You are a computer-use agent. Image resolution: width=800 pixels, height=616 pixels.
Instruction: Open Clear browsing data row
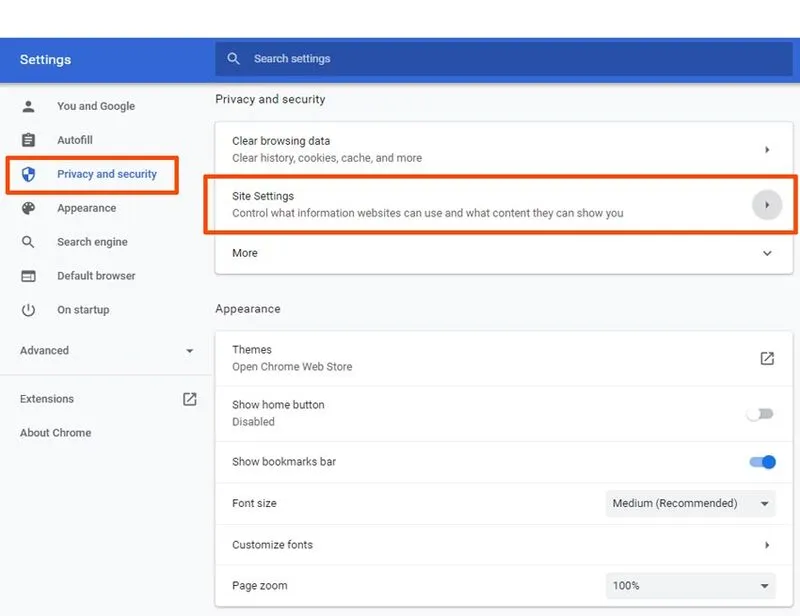(500, 149)
